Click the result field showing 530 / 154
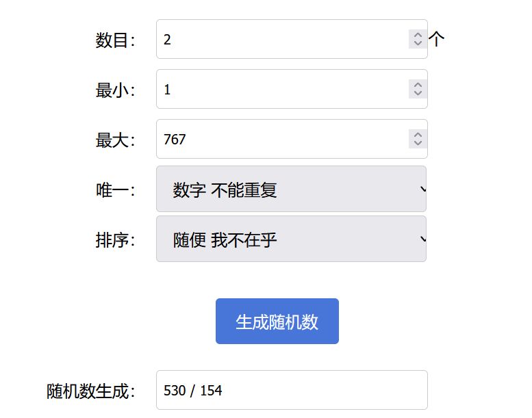The image size is (532, 418). (x=291, y=391)
